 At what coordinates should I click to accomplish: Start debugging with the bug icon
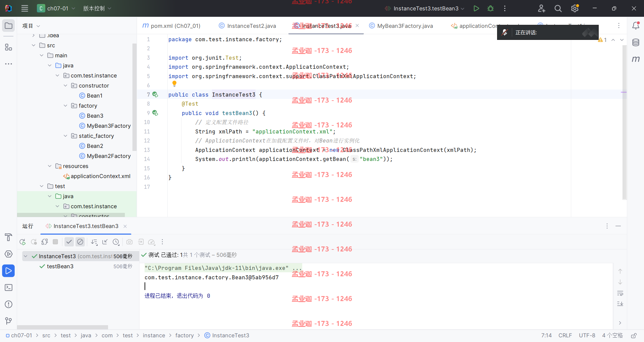pos(490,8)
